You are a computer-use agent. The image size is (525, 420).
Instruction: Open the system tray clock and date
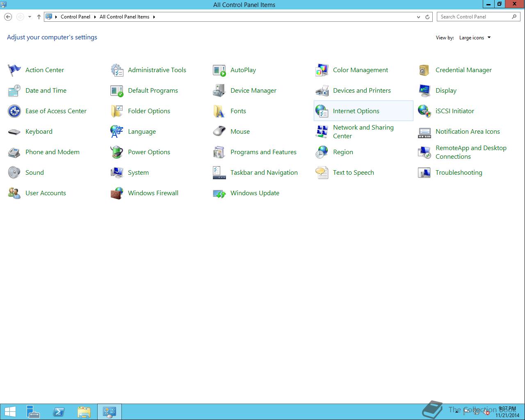point(507,412)
